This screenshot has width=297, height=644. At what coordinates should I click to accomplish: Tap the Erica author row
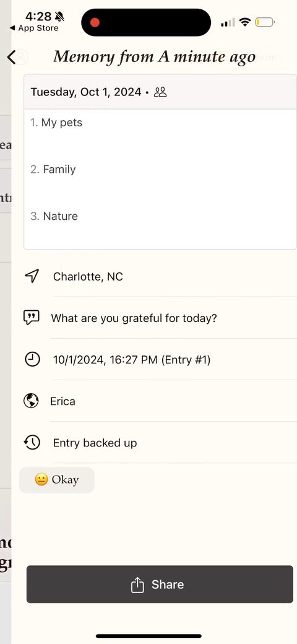pyautogui.click(x=160, y=401)
